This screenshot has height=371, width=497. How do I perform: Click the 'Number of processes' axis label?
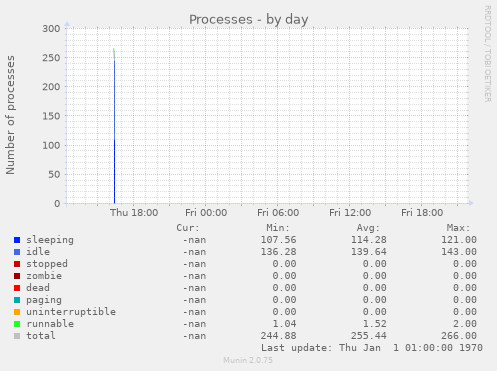(x=10, y=115)
